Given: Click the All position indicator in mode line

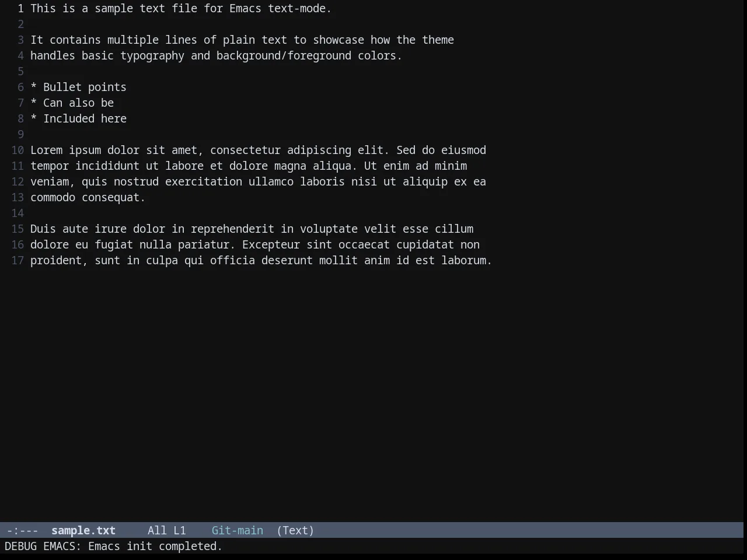Looking at the screenshot, I should pos(157,530).
